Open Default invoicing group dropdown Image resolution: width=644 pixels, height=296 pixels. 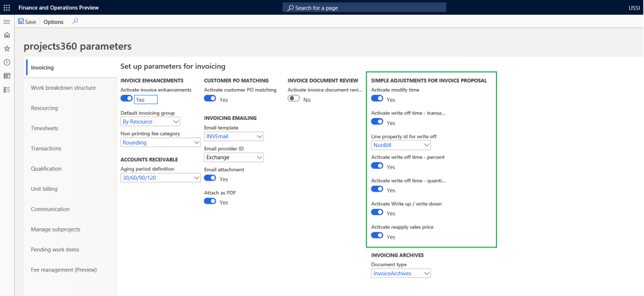[151, 121]
